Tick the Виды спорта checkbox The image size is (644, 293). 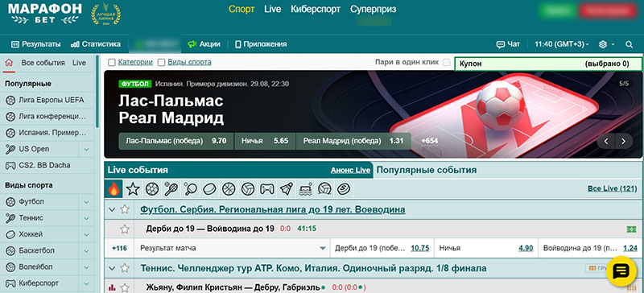pos(162,63)
